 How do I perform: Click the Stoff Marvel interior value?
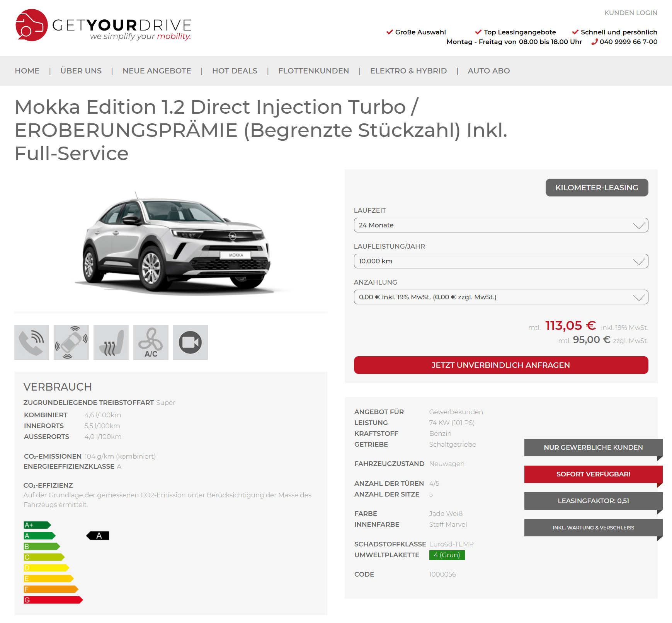[448, 524]
